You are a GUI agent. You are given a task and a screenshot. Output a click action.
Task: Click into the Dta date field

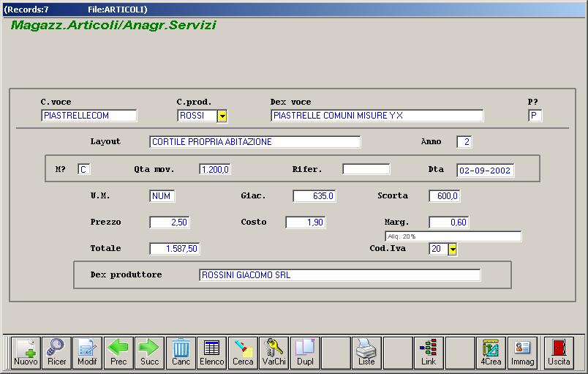[485, 170]
